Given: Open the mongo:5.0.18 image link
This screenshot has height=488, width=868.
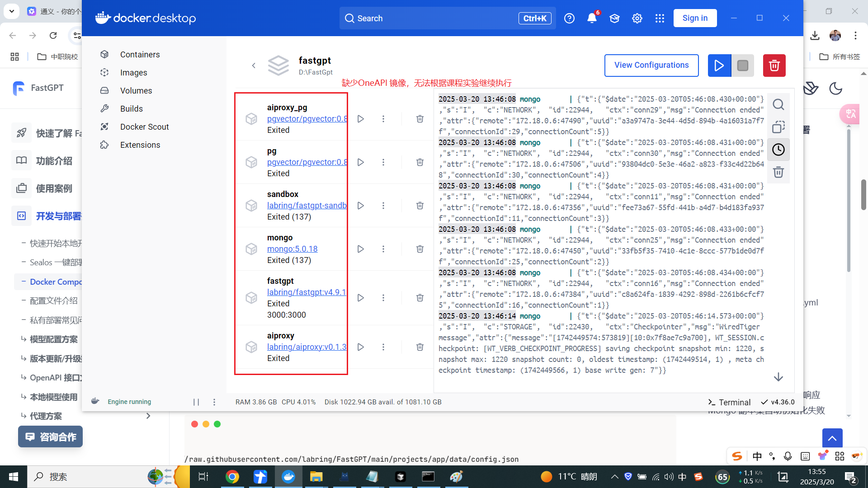Looking at the screenshot, I should pyautogui.click(x=292, y=249).
